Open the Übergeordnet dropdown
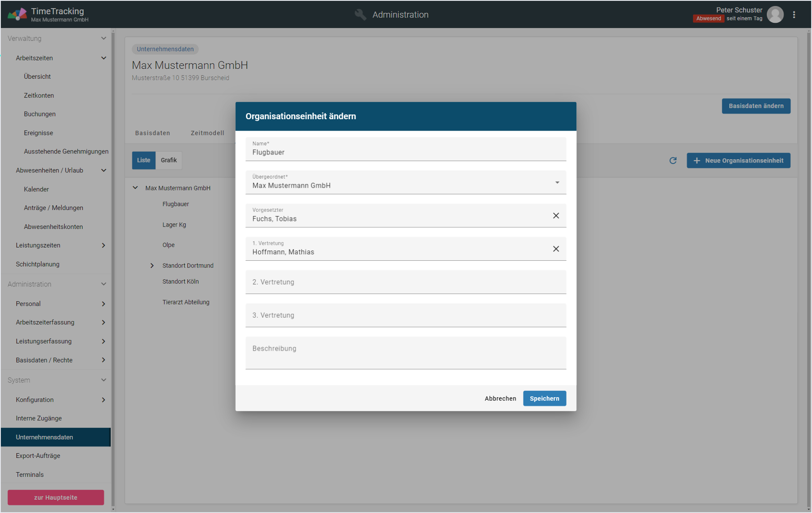This screenshot has height=513, width=812. [557, 182]
